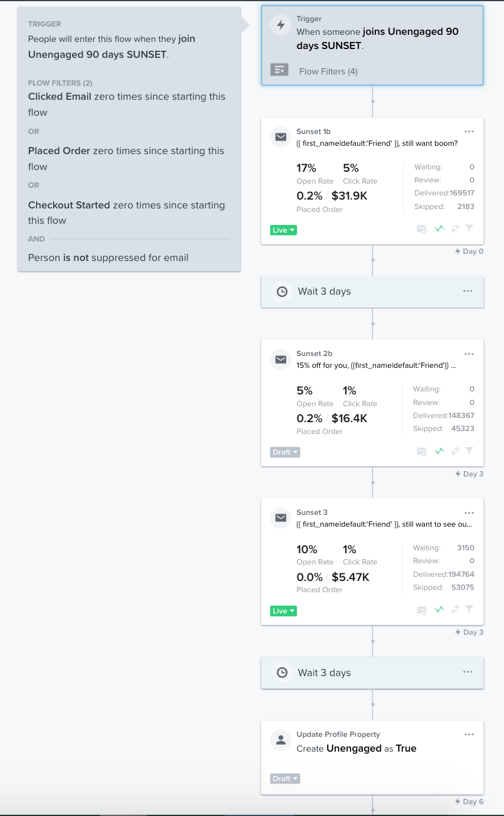Open the three-dot menu on Sunset 1b
This screenshot has height=816, width=504.
coord(469,132)
